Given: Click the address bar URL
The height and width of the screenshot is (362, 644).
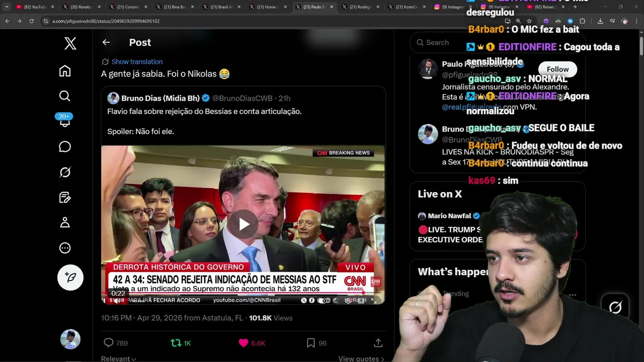Looking at the screenshot, I should coord(106,21).
